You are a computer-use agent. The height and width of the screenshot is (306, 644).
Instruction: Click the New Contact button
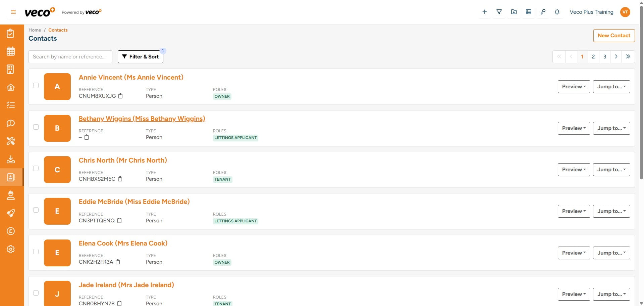[614, 36]
